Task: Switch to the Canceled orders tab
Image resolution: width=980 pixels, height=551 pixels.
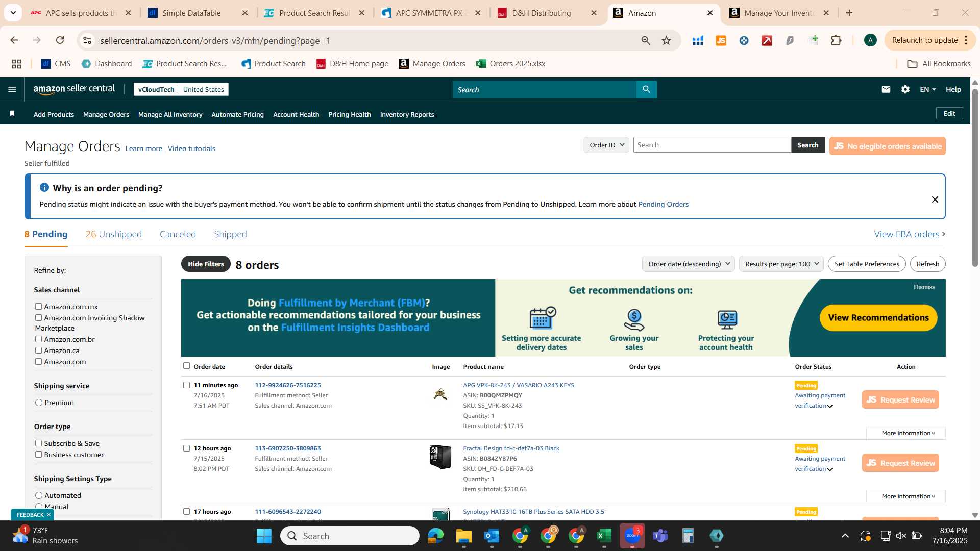Action: pos(178,234)
